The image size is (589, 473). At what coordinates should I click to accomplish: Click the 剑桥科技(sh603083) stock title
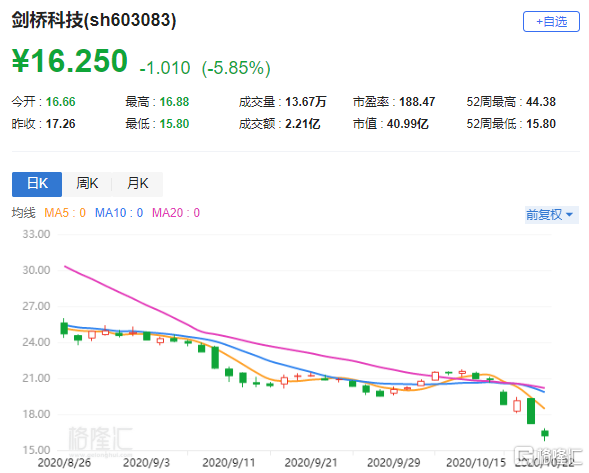(94, 20)
